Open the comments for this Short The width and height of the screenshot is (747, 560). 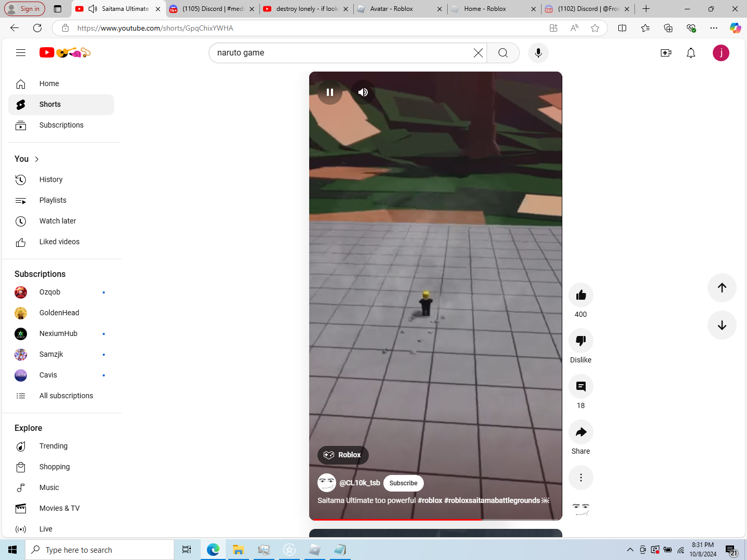click(581, 386)
